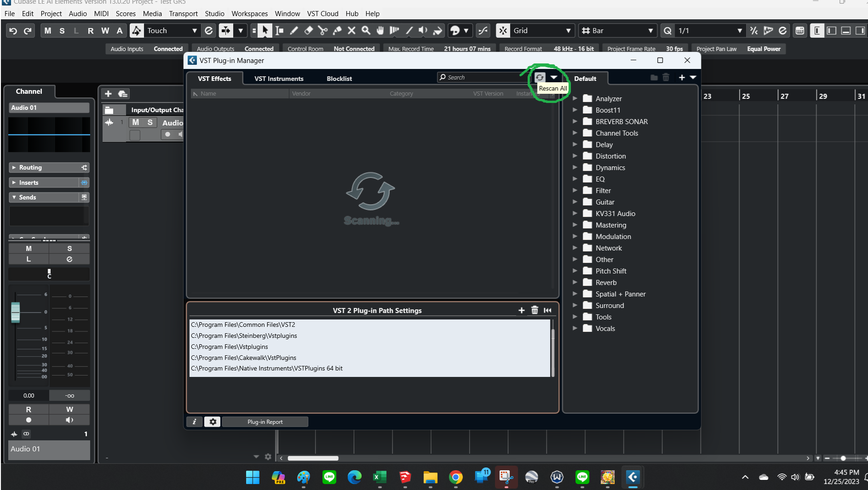Image resolution: width=868 pixels, height=490 pixels.
Task: Add new track with plus button
Action: (x=108, y=94)
